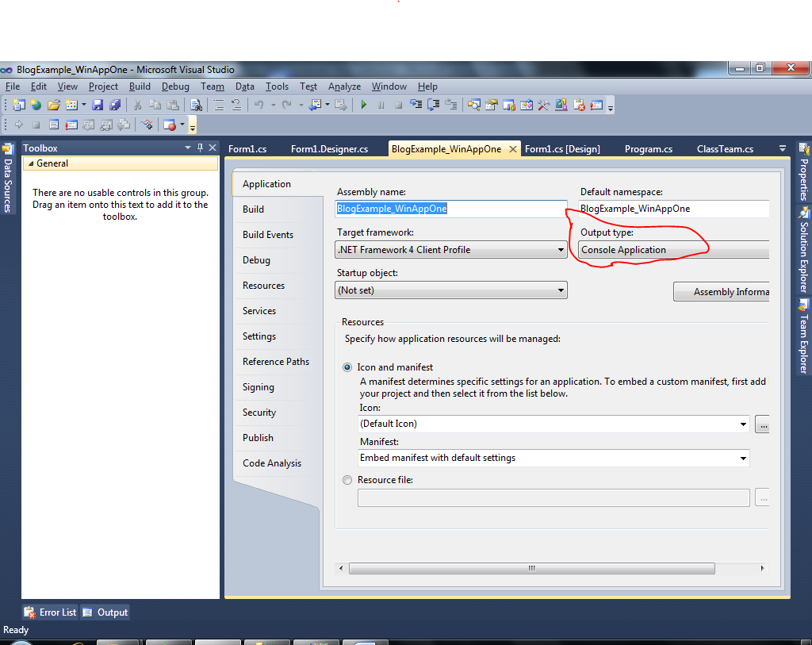
Task: Select the Undo toolbar icon
Action: click(x=258, y=104)
